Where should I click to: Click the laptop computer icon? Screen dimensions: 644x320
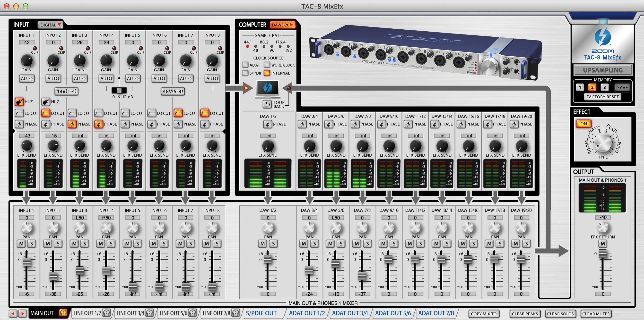click(268, 88)
